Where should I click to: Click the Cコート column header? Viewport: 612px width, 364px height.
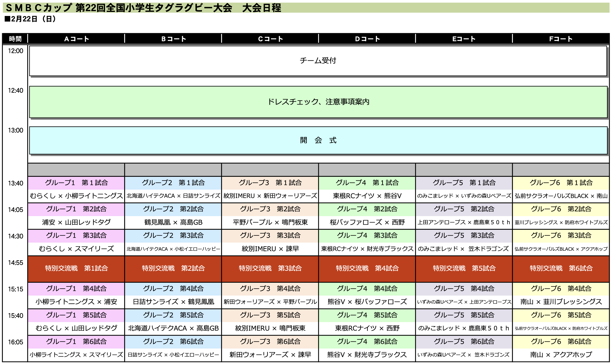[x=270, y=39]
